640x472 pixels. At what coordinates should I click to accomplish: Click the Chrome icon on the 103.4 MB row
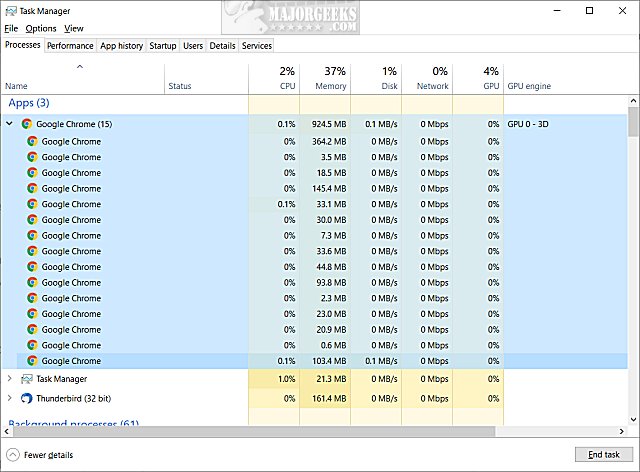pyautogui.click(x=32, y=361)
